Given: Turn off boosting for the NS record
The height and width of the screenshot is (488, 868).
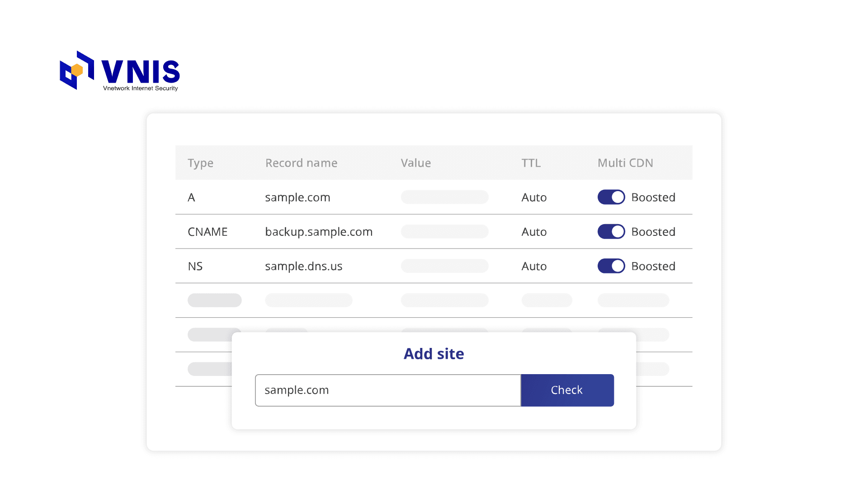Looking at the screenshot, I should pyautogui.click(x=611, y=266).
